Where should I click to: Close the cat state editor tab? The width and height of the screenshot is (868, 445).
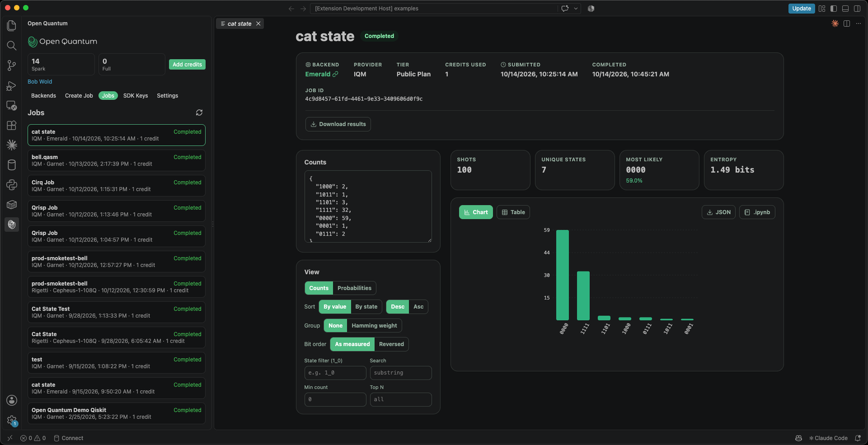(x=258, y=24)
